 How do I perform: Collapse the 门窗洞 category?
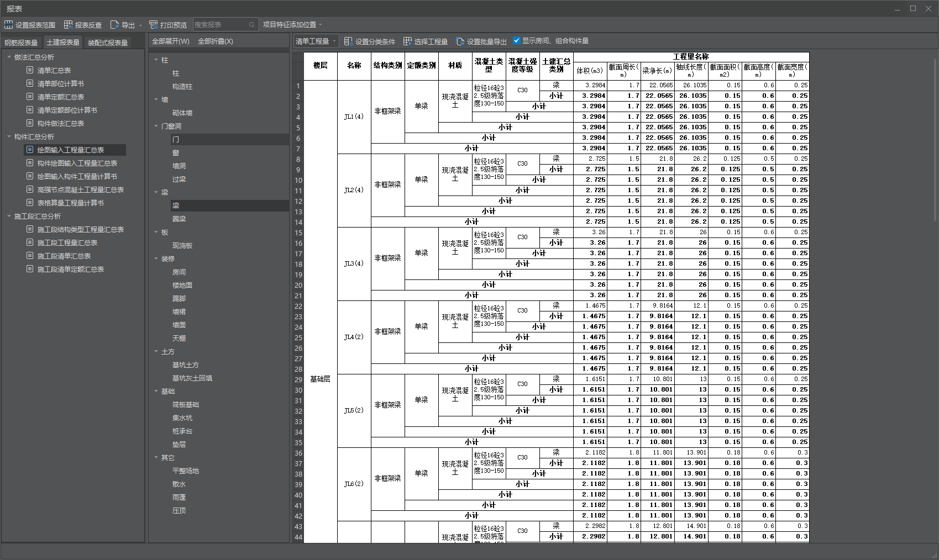pos(156,126)
